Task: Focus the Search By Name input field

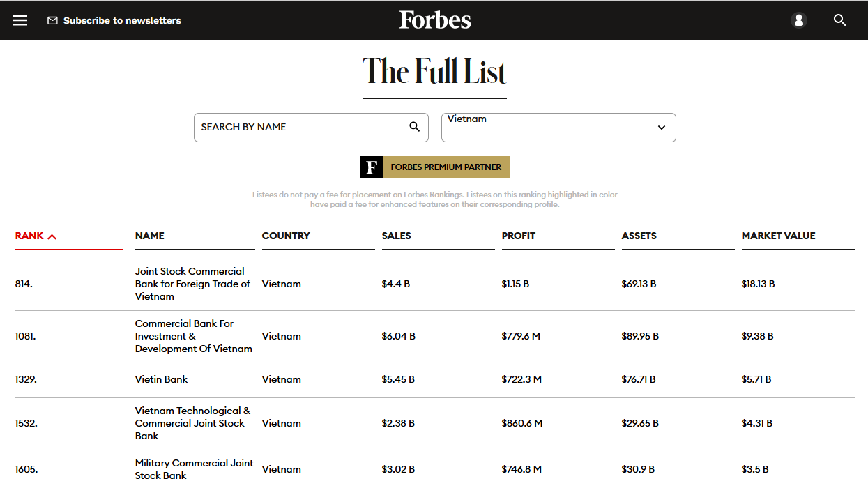Action: coord(300,127)
